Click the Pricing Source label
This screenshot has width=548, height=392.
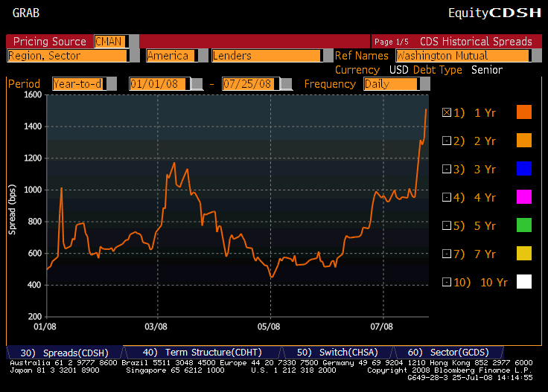50,42
